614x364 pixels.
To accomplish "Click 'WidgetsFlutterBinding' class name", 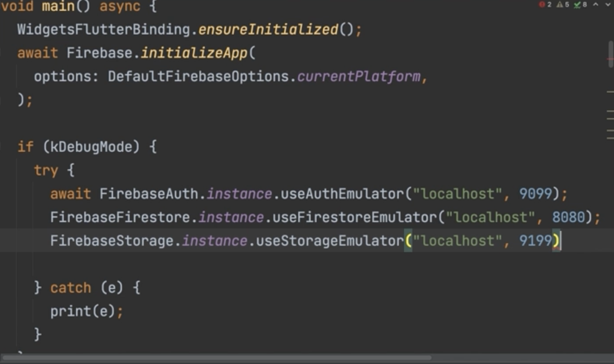I will click(104, 30).
